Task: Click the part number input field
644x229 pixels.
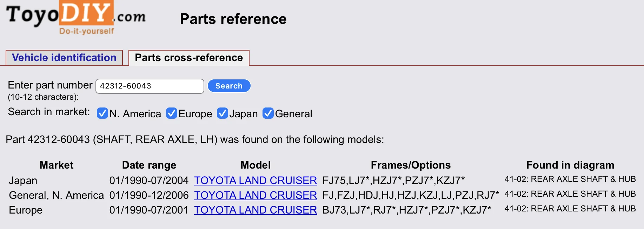Action: [x=150, y=86]
